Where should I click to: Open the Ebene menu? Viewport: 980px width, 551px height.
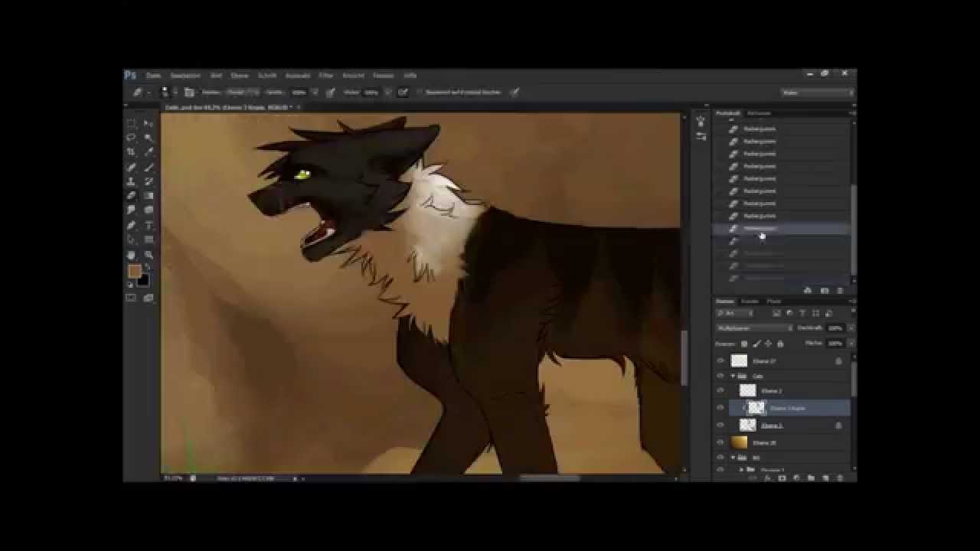(240, 76)
